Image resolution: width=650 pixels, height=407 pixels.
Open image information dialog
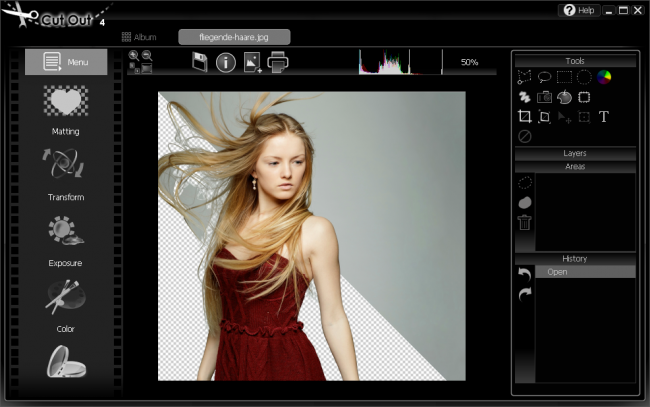coord(226,63)
